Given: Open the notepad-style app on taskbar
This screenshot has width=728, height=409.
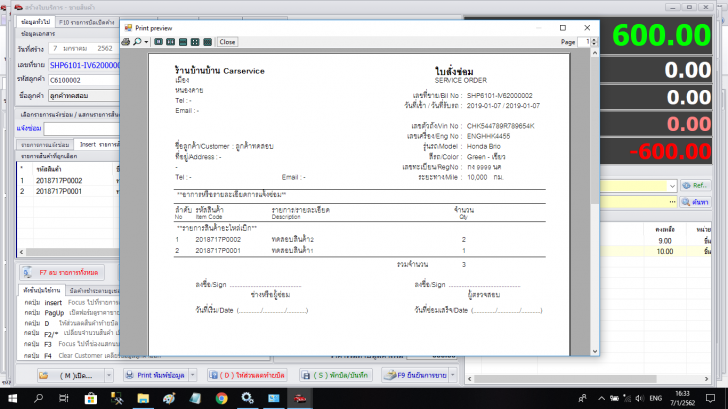Looking at the screenshot, I should (x=195, y=398).
